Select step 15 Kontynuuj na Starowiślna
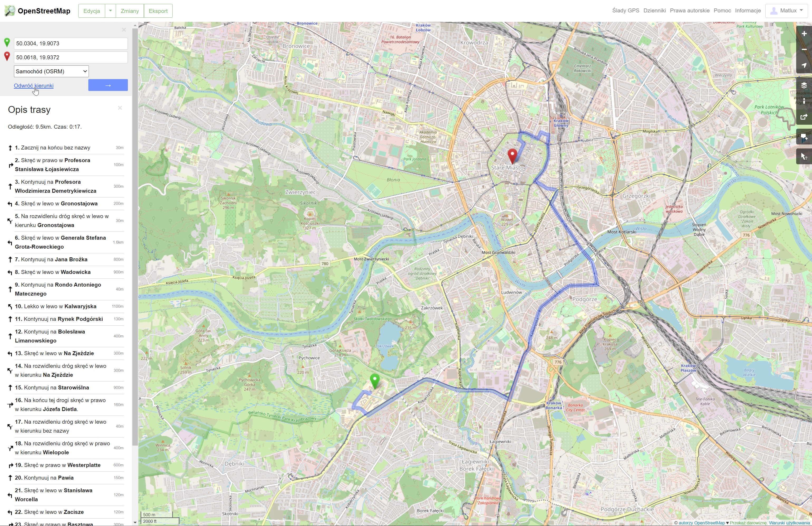The width and height of the screenshot is (812, 526). (65, 388)
